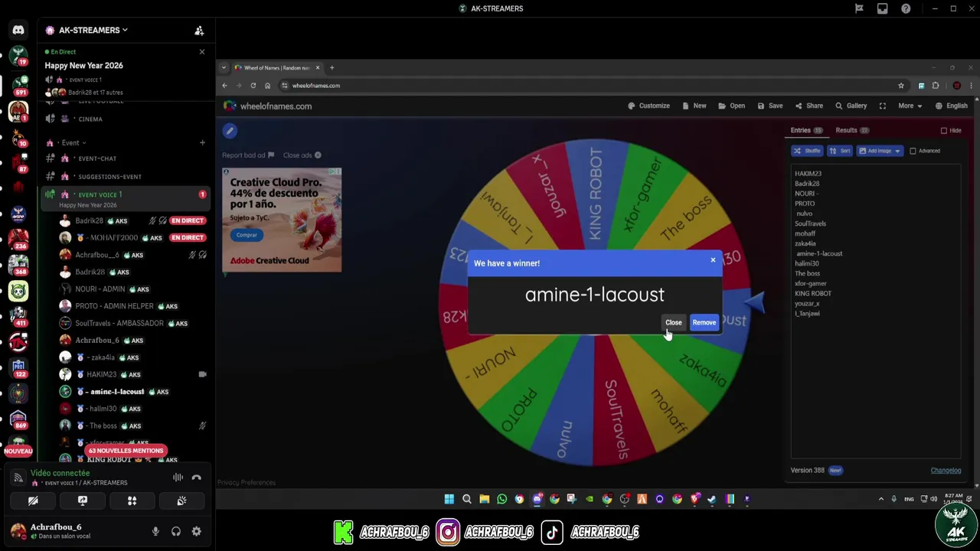Disconnect from voice channel
Viewport: 980px width, 551px height.
coord(197,478)
